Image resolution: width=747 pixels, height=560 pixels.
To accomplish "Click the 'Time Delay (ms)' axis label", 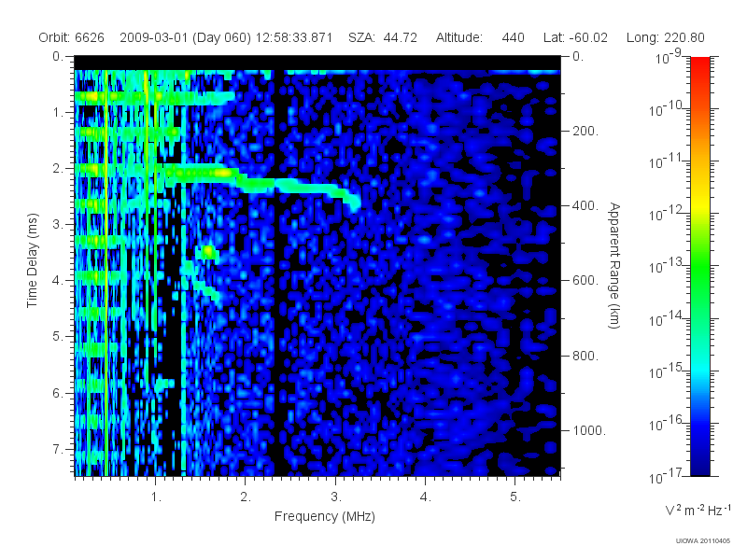I will [32, 260].
